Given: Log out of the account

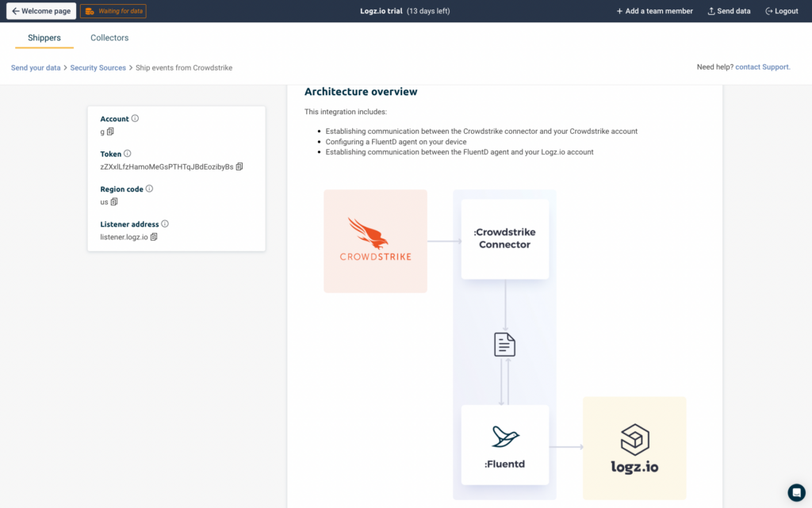Looking at the screenshot, I should (x=781, y=11).
